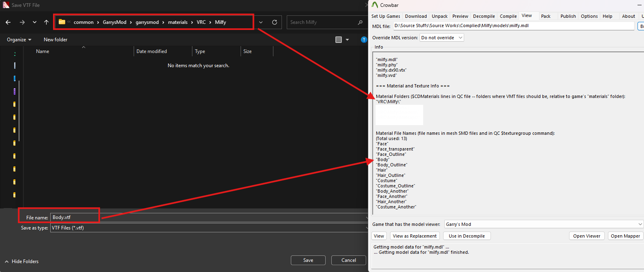Switch to the About tab
The height and width of the screenshot is (272, 644).
[x=629, y=16]
